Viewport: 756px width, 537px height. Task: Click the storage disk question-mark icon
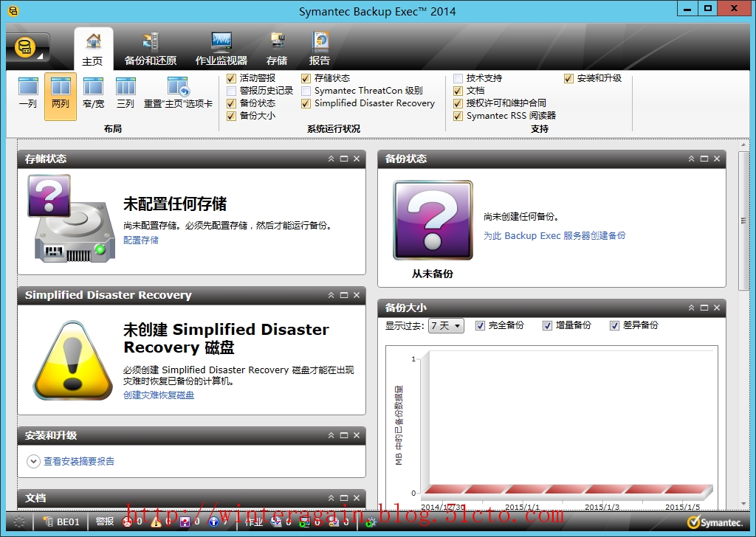pos(72,219)
